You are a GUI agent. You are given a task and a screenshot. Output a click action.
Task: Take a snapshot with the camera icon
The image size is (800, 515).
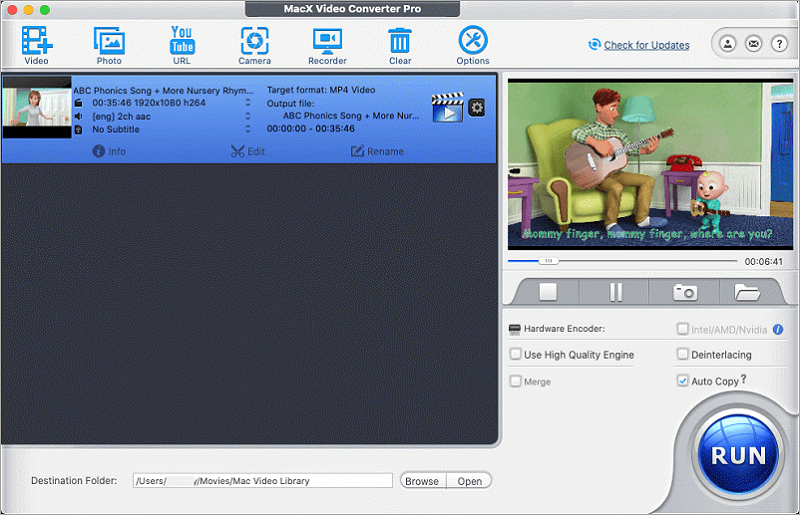pos(685,292)
